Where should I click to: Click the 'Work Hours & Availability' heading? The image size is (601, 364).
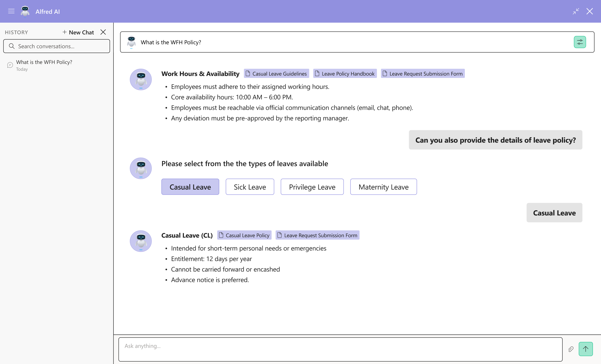click(200, 74)
